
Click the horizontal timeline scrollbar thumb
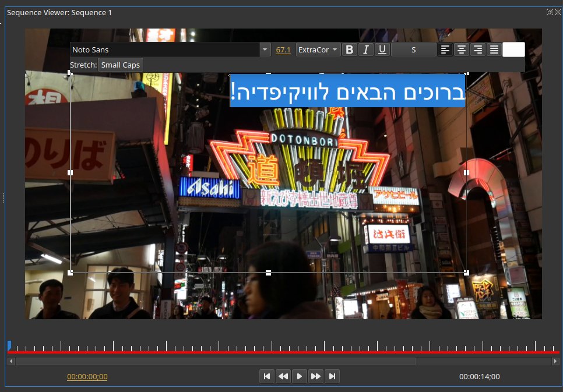pyautogui.click(x=216, y=361)
